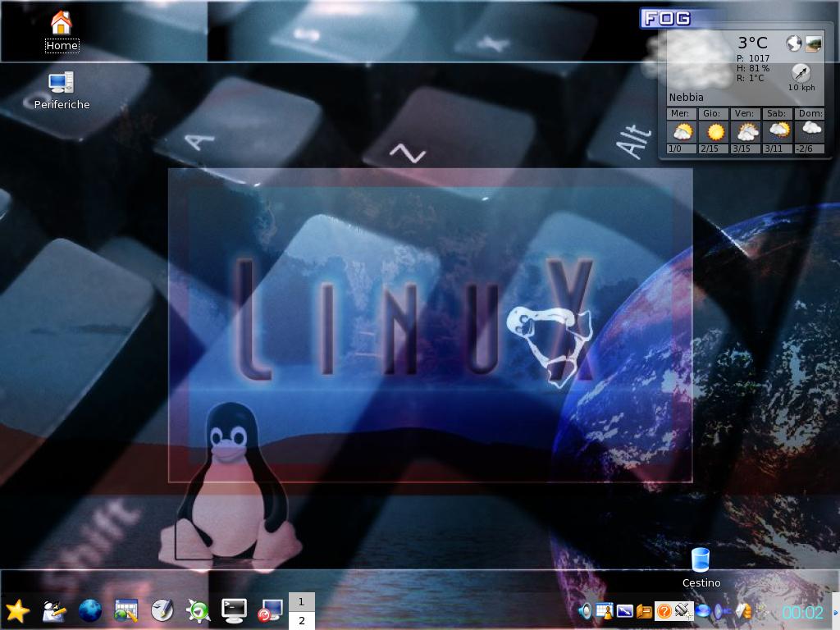Click the 10 kph wind speed
840x630 pixels.
coord(801,87)
